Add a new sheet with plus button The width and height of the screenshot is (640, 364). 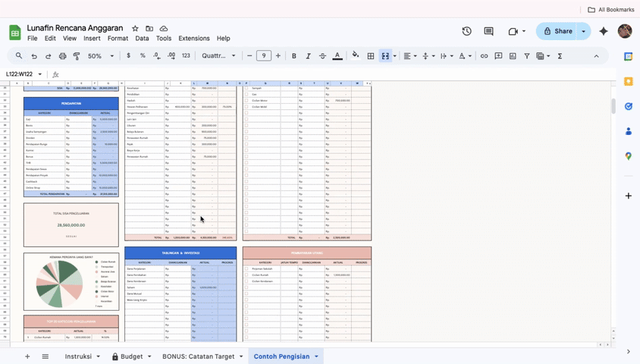tap(27, 356)
